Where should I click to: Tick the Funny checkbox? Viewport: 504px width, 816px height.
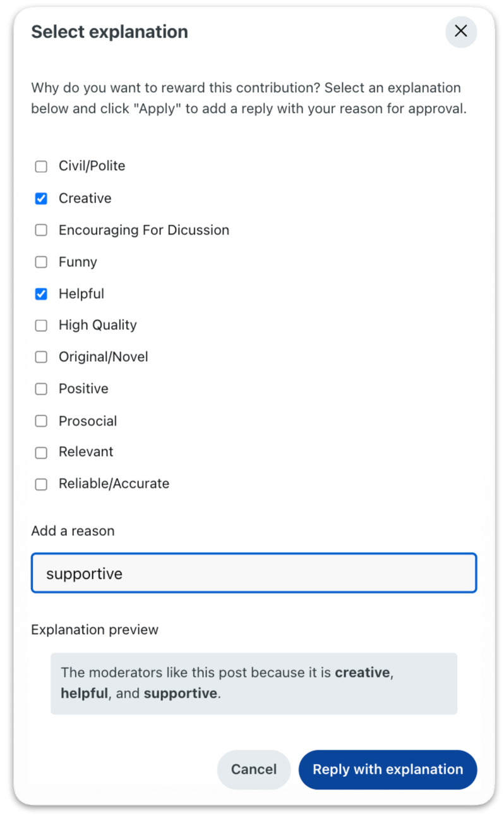point(41,262)
